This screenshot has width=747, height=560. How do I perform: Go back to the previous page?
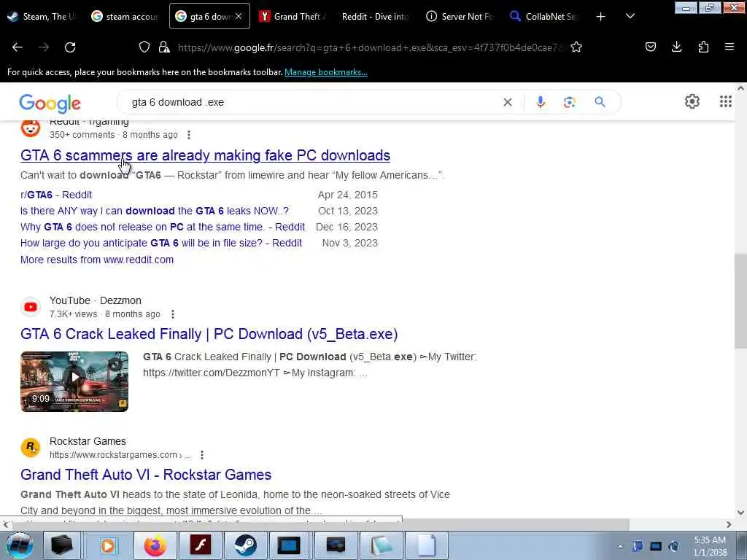18,47
